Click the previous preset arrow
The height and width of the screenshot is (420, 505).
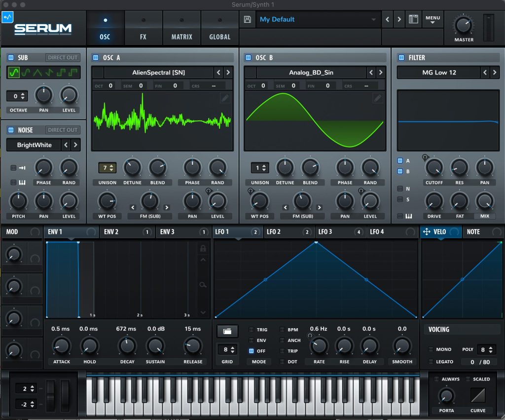click(388, 19)
